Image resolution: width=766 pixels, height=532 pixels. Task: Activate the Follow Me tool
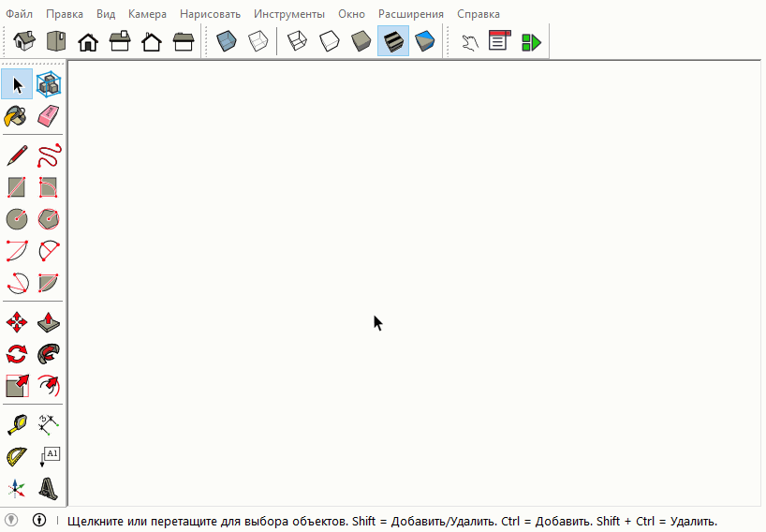click(x=49, y=354)
